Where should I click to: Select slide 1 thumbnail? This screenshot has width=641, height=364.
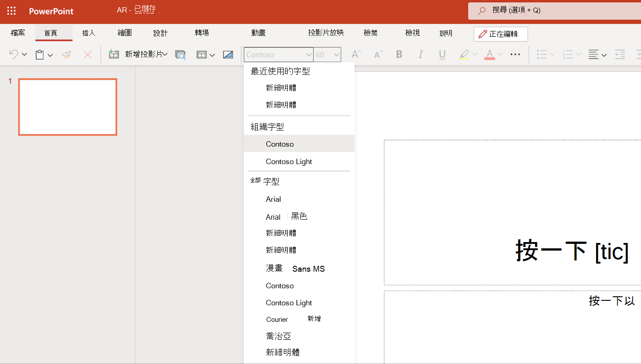pyautogui.click(x=68, y=107)
